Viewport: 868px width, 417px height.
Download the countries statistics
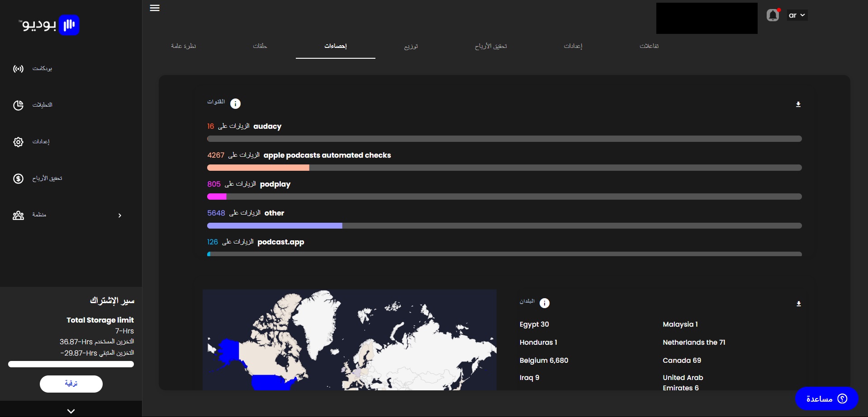799,304
